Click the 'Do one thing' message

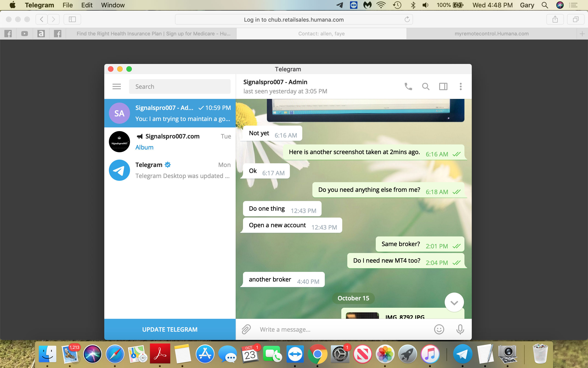[282, 209]
